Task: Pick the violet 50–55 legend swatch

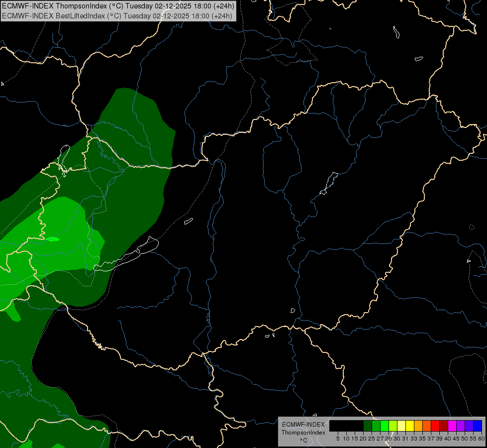Action: pyautogui.click(x=469, y=426)
